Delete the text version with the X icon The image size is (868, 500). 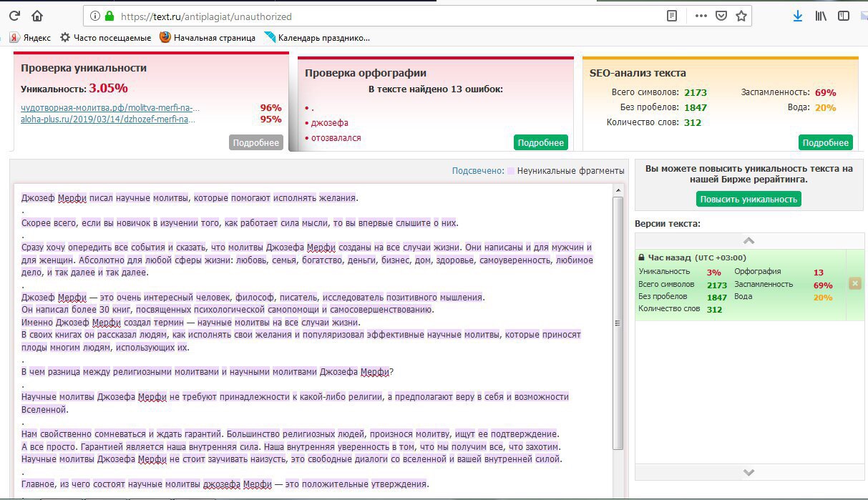(x=854, y=284)
